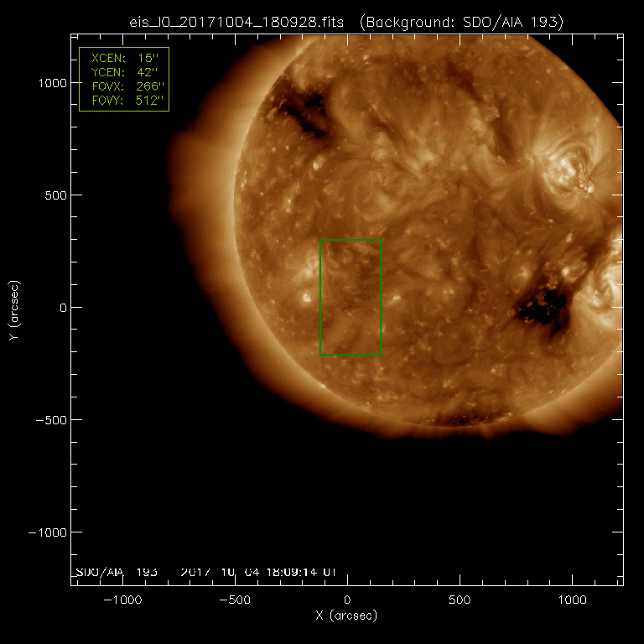Viewport: 644px width, 644px height.
Task: Click the green EIS field-of-view rectangle
Action: coord(351,241)
